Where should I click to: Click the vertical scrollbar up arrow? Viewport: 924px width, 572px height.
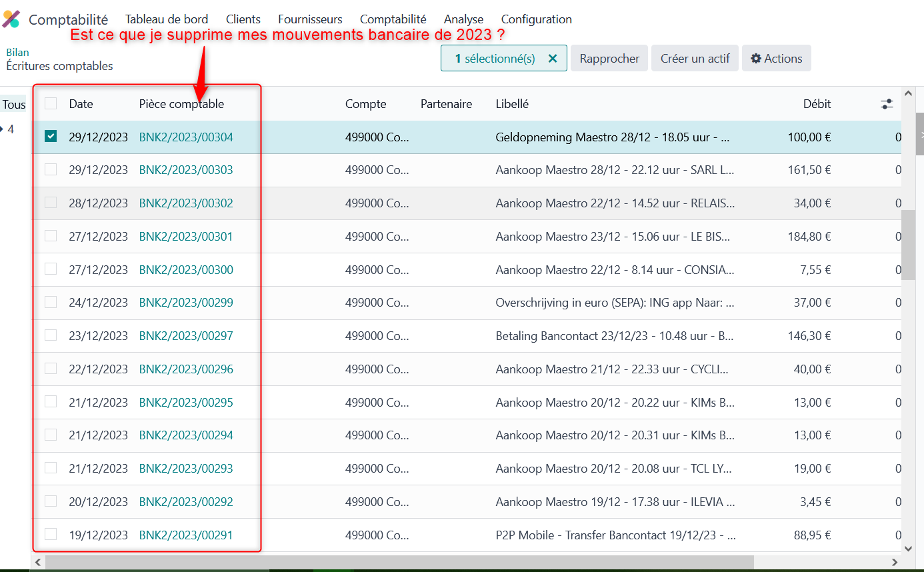[907, 93]
